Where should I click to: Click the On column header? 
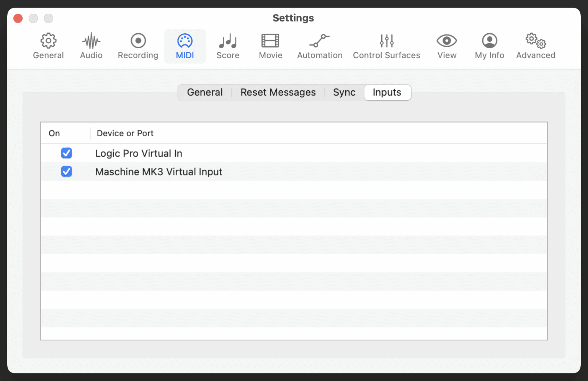coord(54,133)
